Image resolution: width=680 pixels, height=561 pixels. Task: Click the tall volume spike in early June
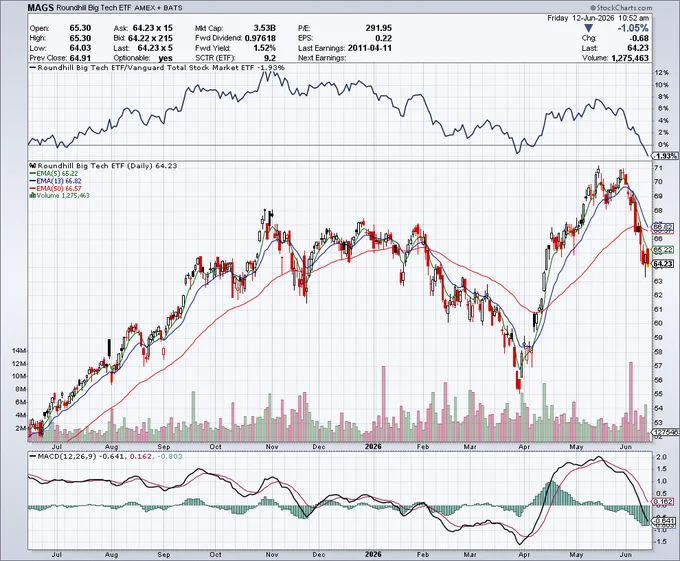631,401
